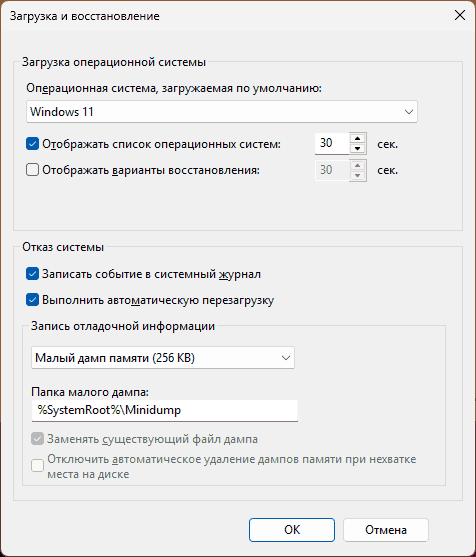
Task: Toggle Выполнить автоматическую перезагрузку checkbox
Action: click(32, 300)
